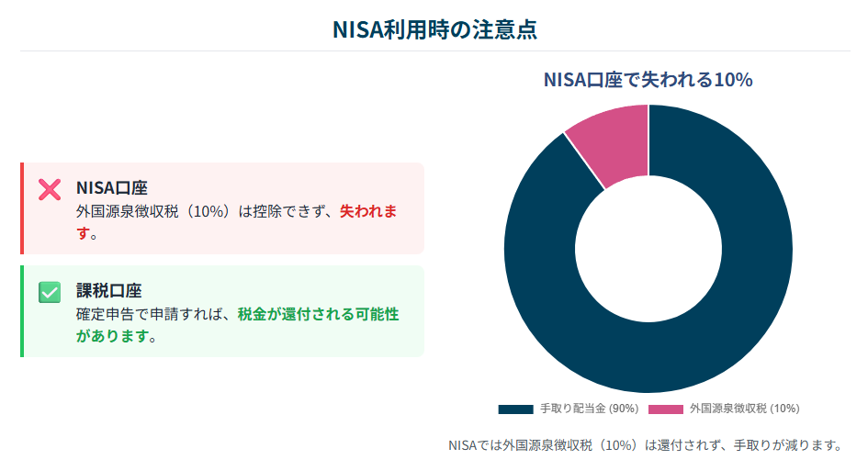Click the green checkmark icon beside 課税口座
Image resolution: width=868 pixels, height=471 pixels.
50,292
